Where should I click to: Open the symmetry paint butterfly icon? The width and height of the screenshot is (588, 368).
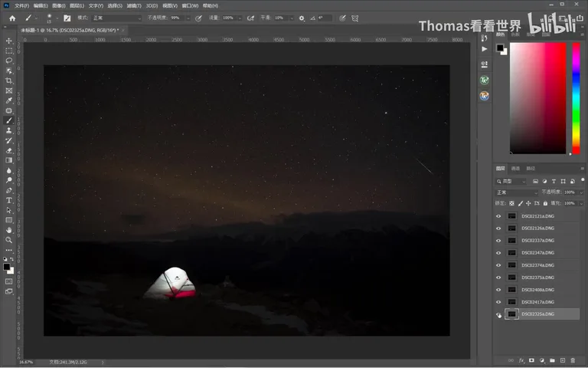pyautogui.click(x=354, y=18)
